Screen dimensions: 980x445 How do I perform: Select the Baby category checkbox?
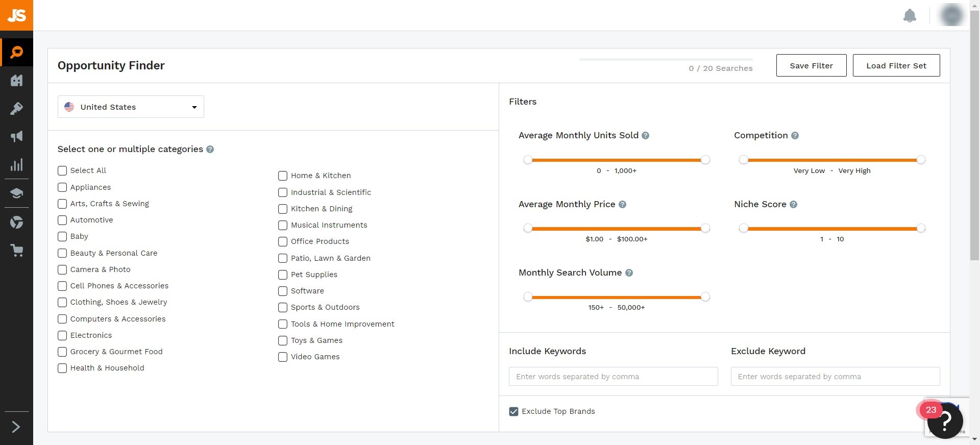click(62, 236)
